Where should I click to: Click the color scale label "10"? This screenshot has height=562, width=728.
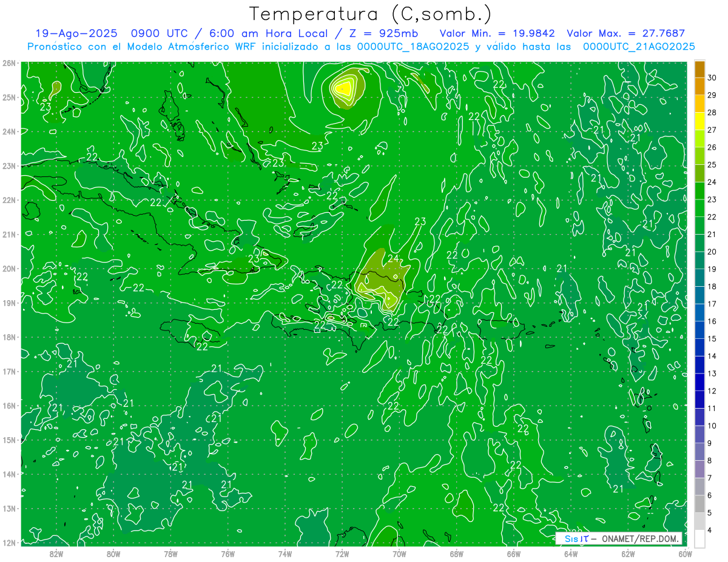[x=712, y=426]
